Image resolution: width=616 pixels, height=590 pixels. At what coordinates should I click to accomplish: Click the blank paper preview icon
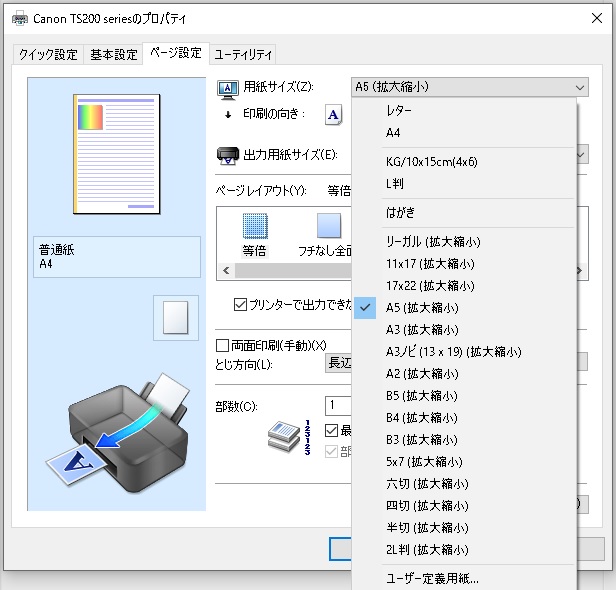point(176,318)
